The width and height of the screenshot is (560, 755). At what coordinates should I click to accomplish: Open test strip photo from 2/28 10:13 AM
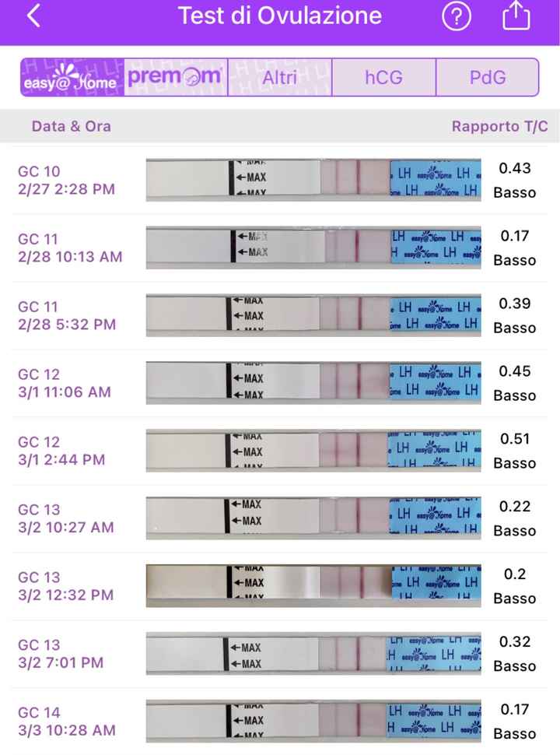coord(313,248)
